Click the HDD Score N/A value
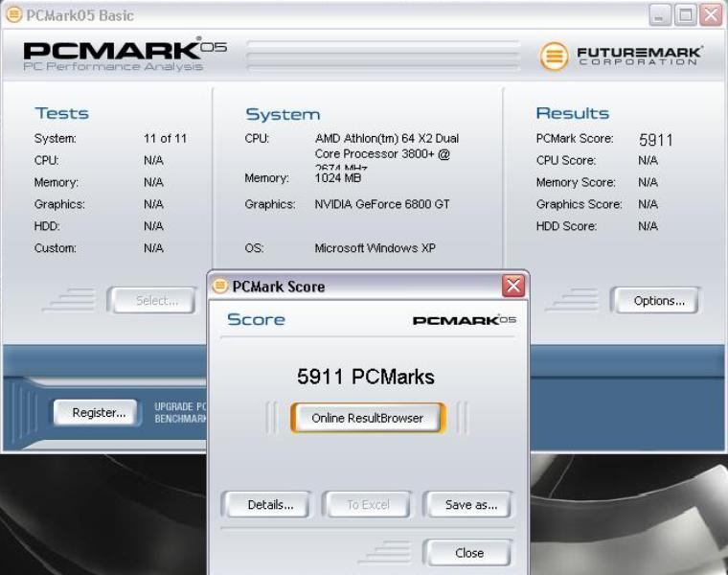 [648, 226]
